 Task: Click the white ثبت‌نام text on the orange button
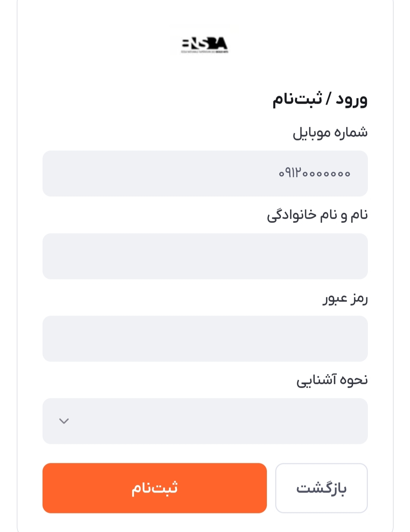(155, 488)
